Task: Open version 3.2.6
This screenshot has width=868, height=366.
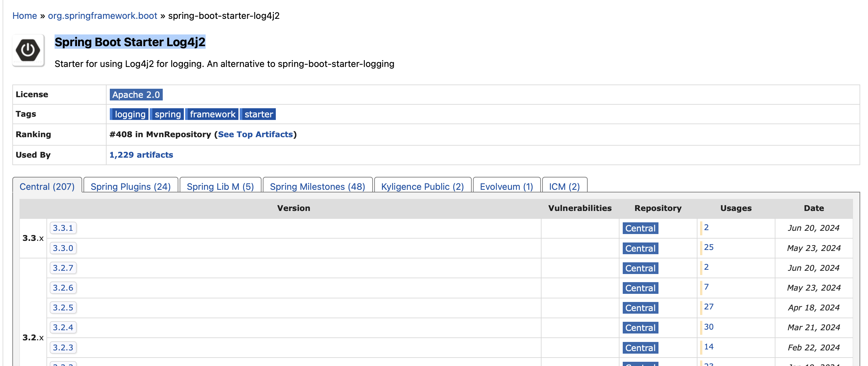Action: click(63, 287)
